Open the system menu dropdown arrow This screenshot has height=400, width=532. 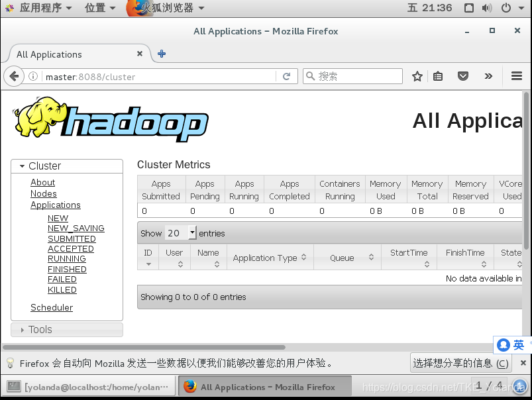pos(521,8)
